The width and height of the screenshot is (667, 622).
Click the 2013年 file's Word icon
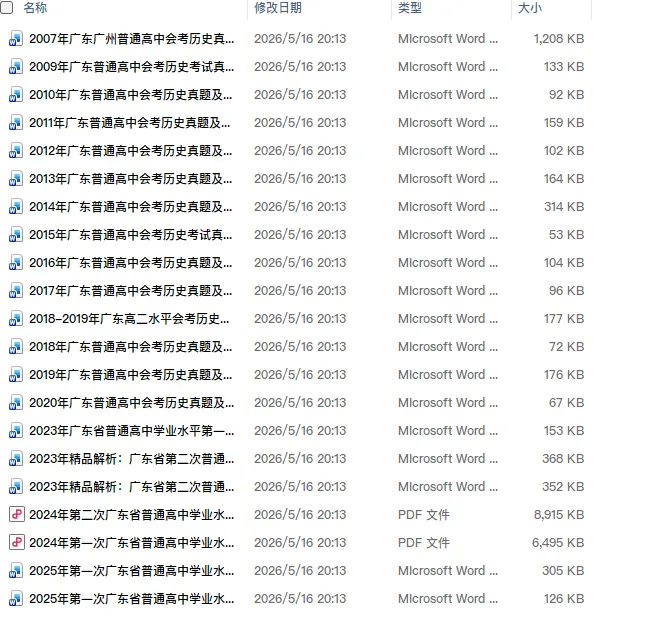pyautogui.click(x=16, y=179)
